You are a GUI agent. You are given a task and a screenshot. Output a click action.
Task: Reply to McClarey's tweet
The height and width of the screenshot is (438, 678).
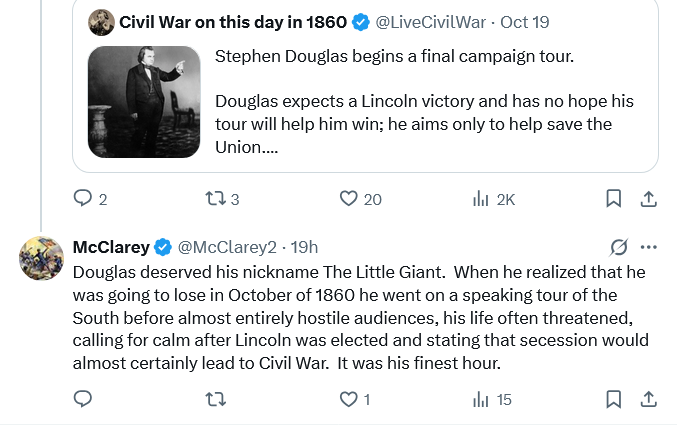pyautogui.click(x=83, y=399)
